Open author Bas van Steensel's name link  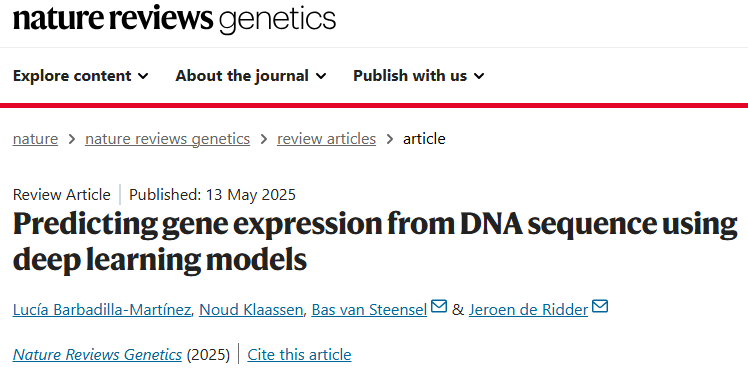pyautogui.click(x=369, y=310)
